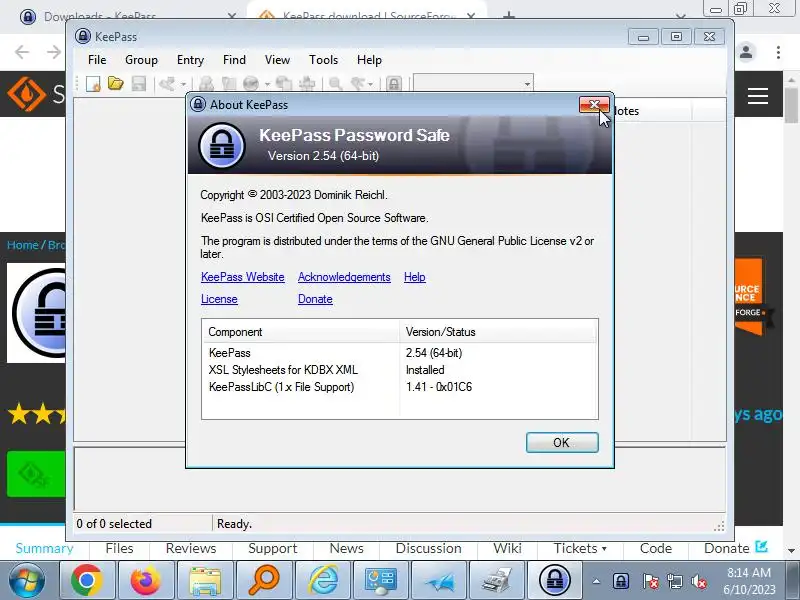The height and width of the screenshot is (600, 800).
Task: Open the Acknowledgements link
Action: point(344,277)
